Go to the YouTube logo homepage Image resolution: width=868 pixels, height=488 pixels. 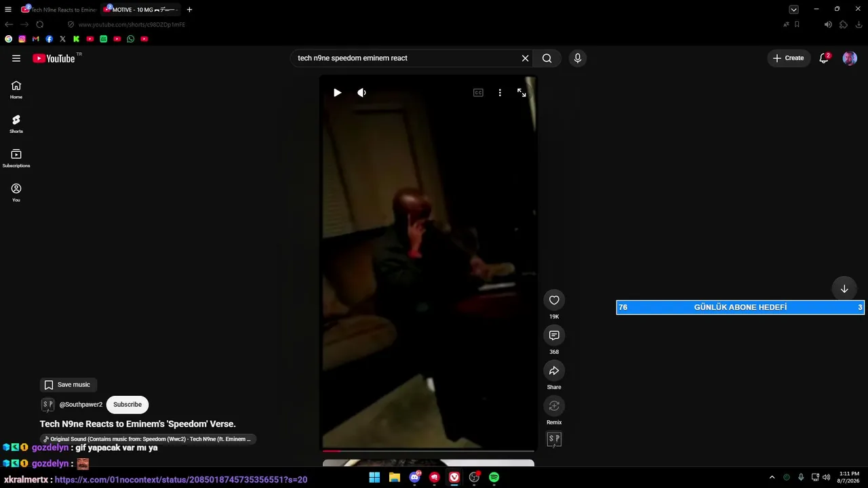(54, 58)
